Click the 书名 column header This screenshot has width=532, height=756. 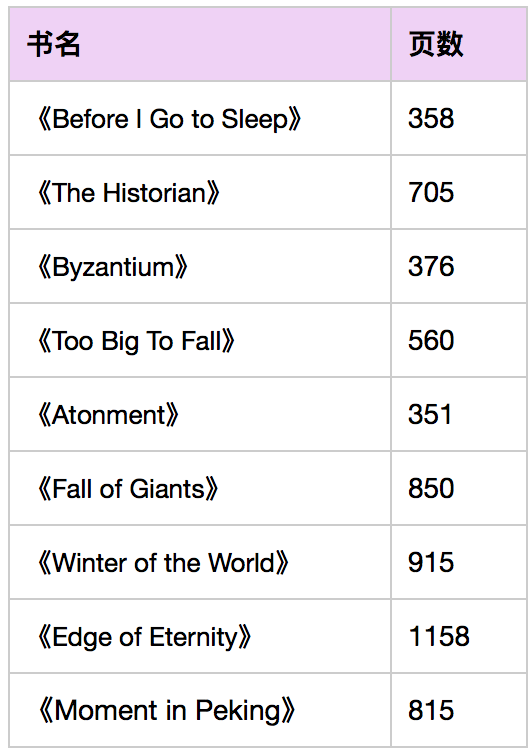click(200, 44)
